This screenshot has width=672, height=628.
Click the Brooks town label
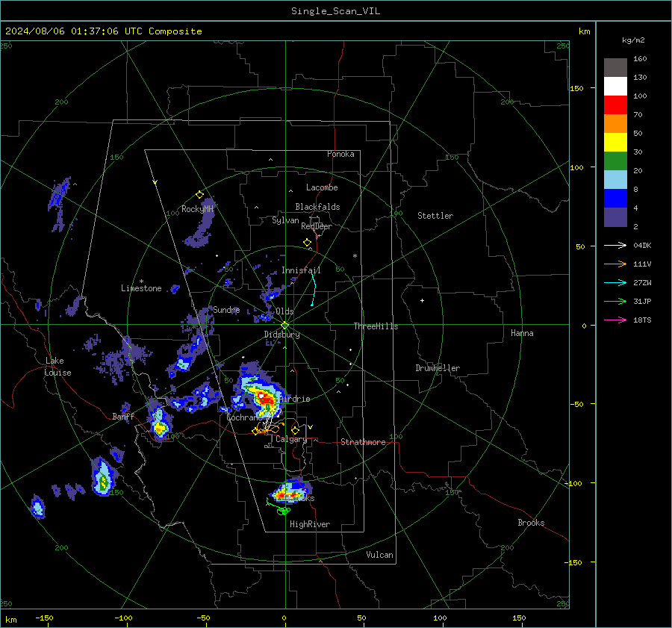531,523
